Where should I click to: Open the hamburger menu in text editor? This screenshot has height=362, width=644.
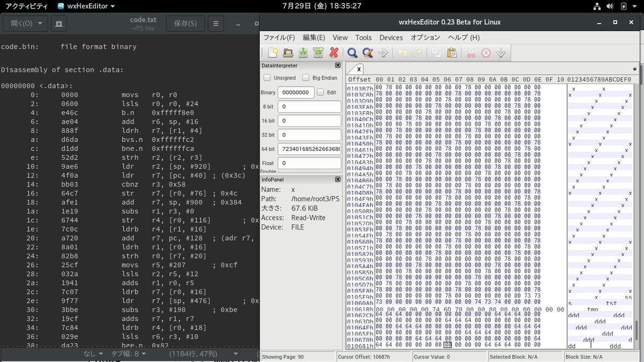pyautogui.click(x=215, y=24)
